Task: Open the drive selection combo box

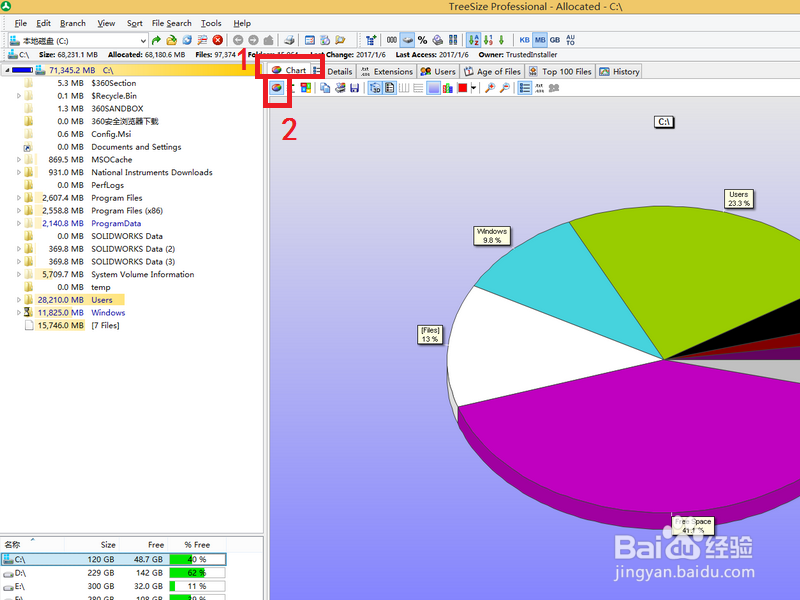Action: point(78,40)
